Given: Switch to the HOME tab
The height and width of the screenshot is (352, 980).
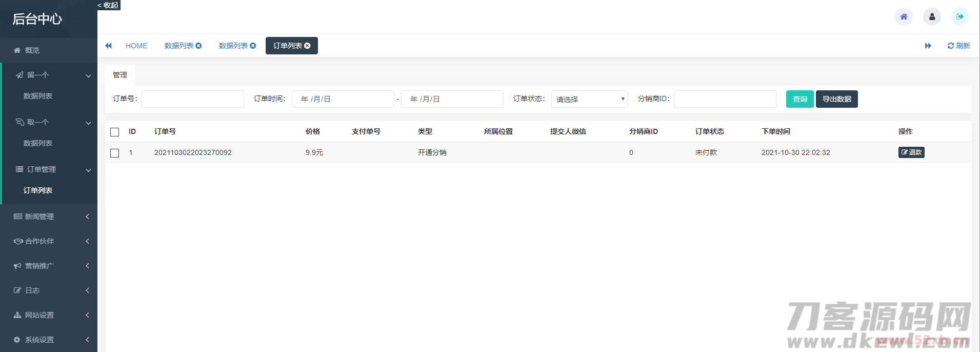Looking at the screenshot, I should pos(136,46).
